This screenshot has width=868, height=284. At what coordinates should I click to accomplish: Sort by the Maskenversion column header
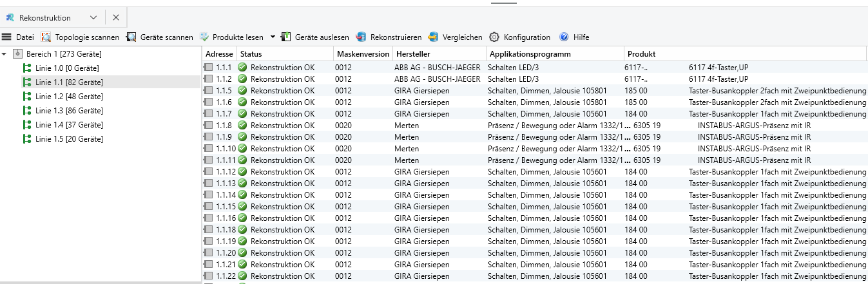point(363,54)
